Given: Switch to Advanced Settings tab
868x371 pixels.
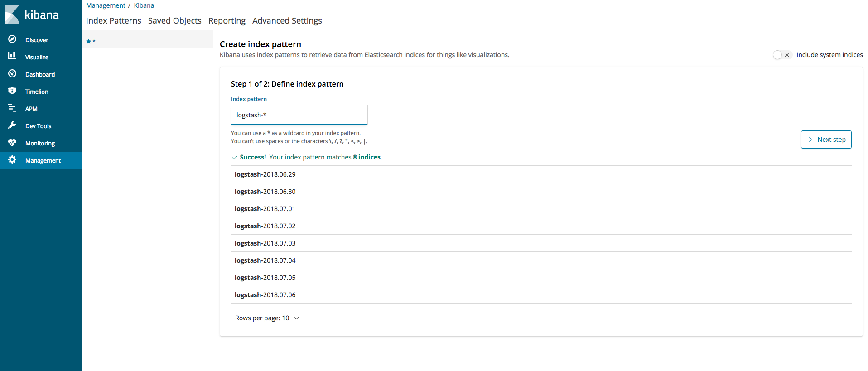Looking at the screenshot, I should tap(287, 21).
